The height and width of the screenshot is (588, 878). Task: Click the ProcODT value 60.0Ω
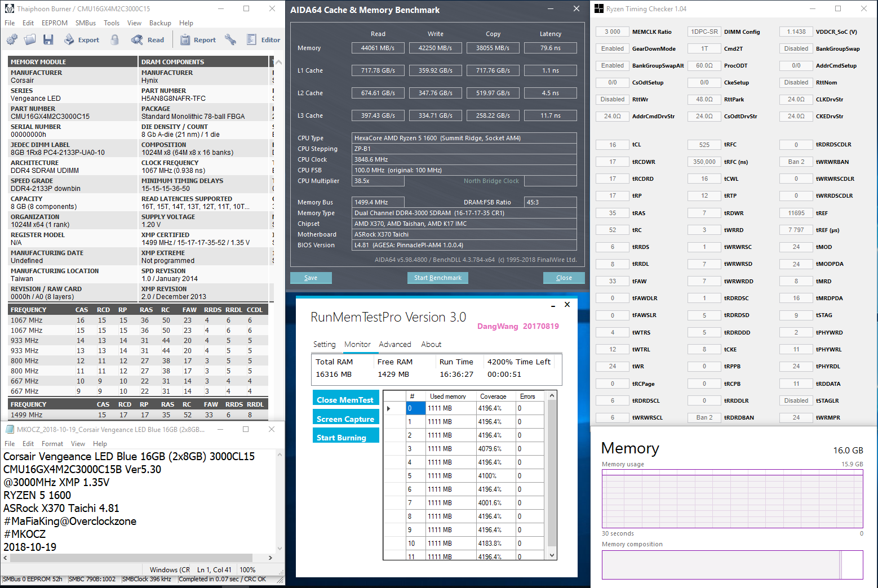pos(704,66)
